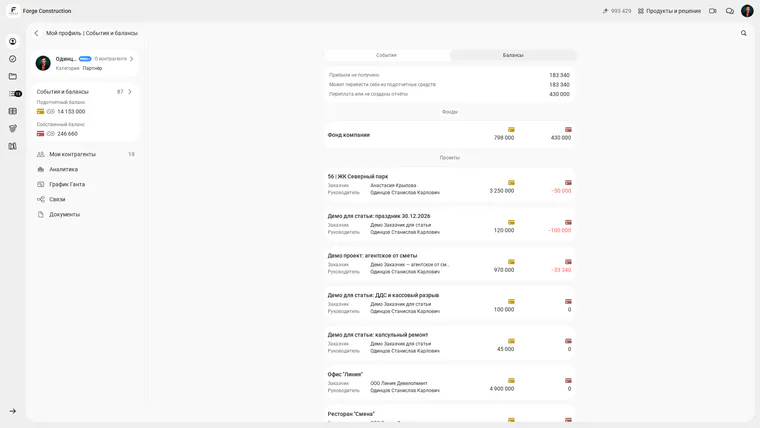Screen dimensions: 760x428
Task: Click the -33 340 red balance
Action: click(561, 270)
